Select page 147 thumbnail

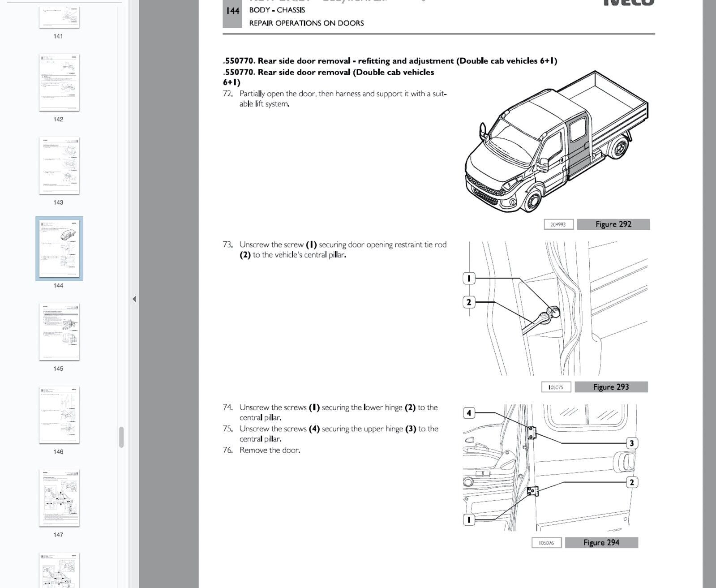(x=59, y=498)
